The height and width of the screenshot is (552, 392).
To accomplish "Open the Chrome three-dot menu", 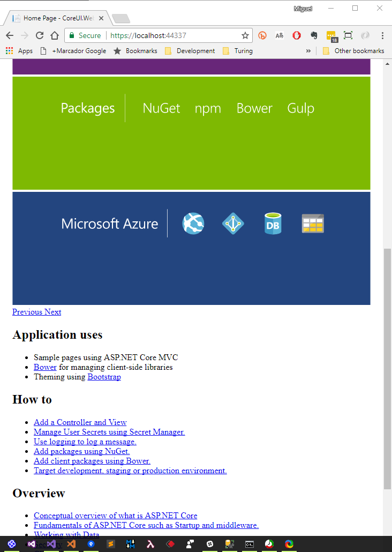I will click(x=382, y=35).
